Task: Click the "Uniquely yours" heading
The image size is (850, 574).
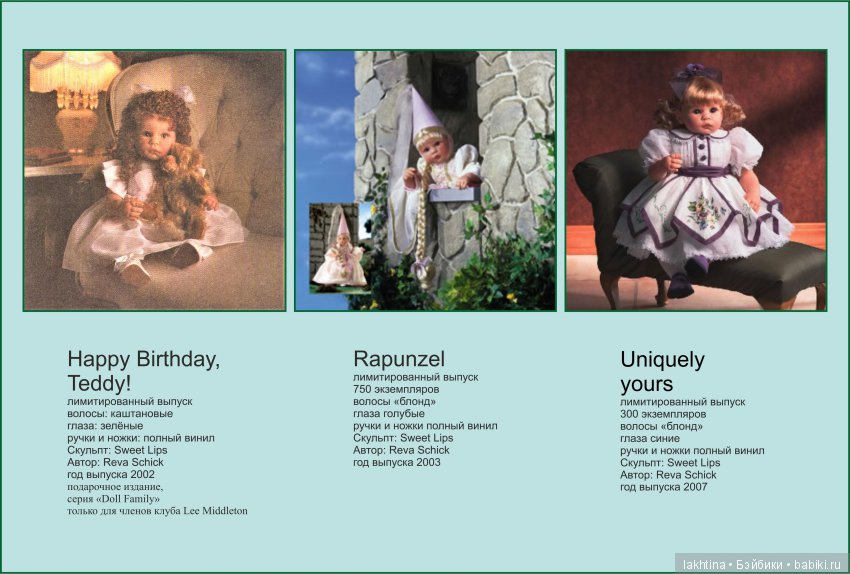Action: click(662, 371)
